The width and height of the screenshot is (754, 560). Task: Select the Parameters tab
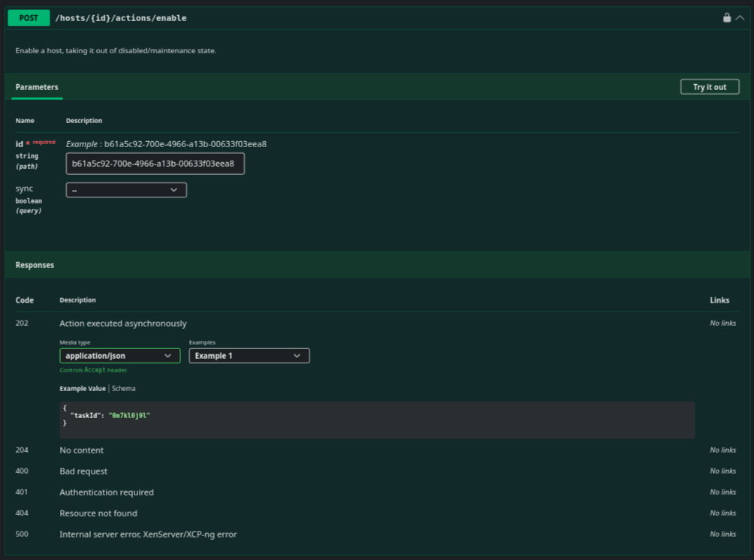pos(37,87)
